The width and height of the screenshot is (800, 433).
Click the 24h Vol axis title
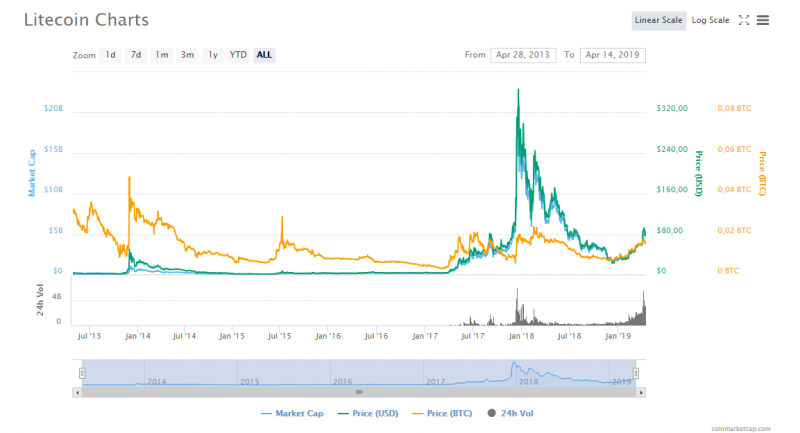coord(40,300)
